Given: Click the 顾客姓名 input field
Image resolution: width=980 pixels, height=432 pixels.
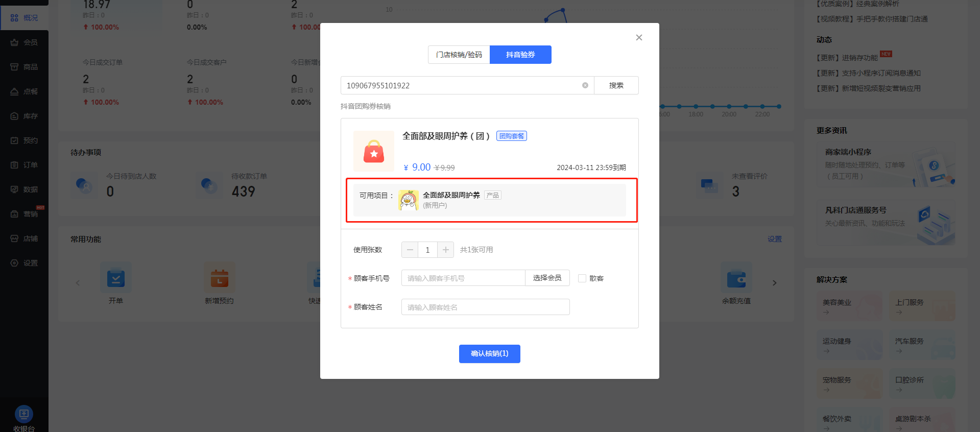Looking at the screenshot, I should (x=486, y=307).
